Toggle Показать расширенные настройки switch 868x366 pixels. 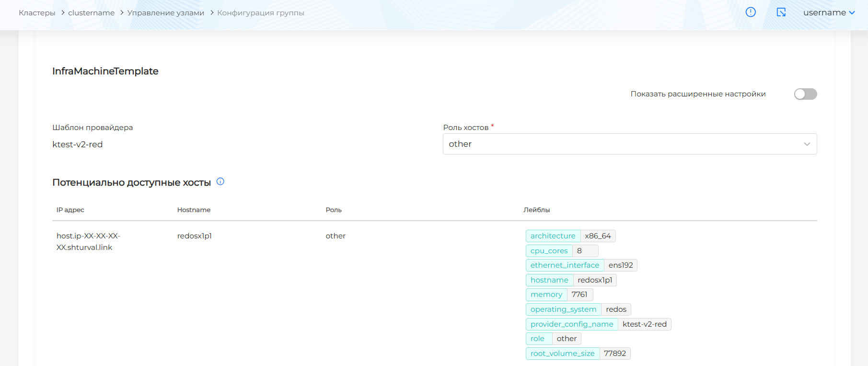pos(805,94)
